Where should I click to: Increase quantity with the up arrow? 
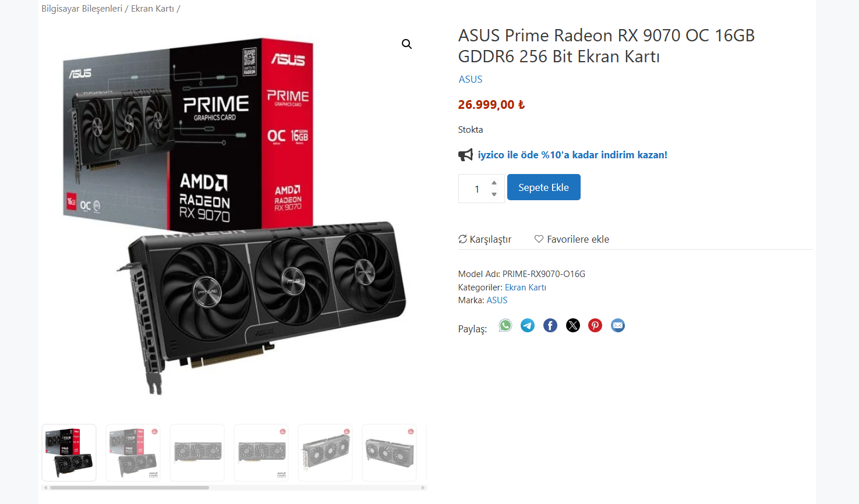click(x=494, y=183)
